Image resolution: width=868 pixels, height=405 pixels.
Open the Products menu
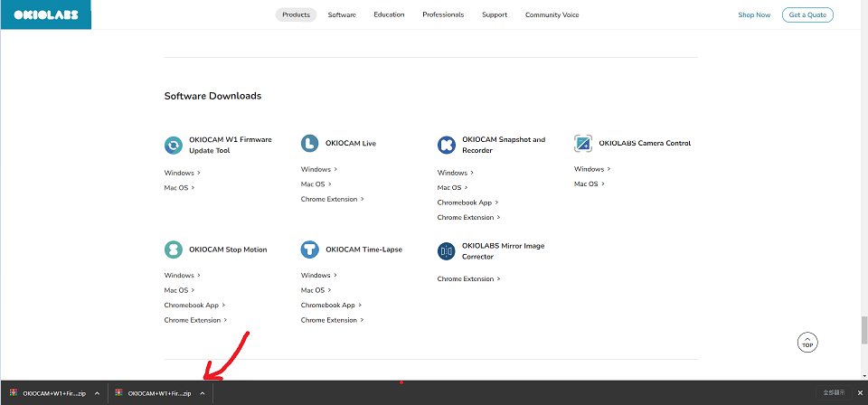coord(297,15)
